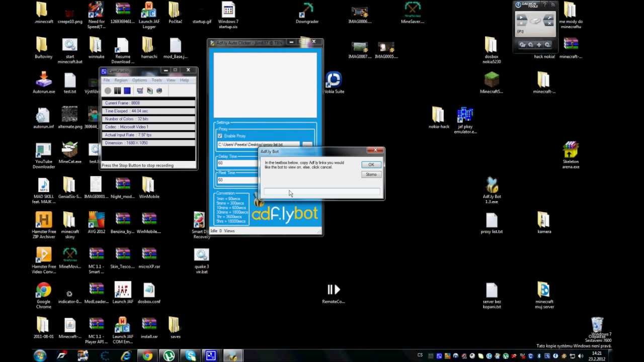Toggle the Enable Proxy checkbox
The image size is (644, 362).
[x=220, y=136]
